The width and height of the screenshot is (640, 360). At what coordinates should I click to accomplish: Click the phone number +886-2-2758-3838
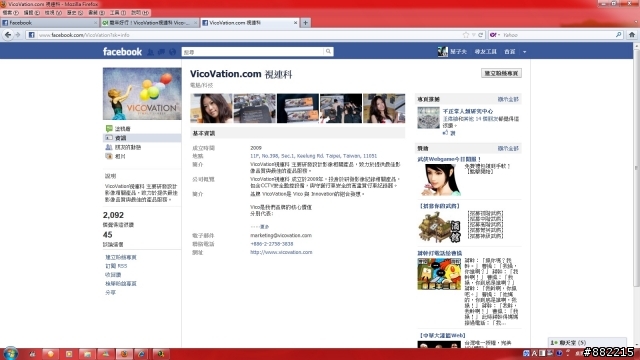coord(271,244)
